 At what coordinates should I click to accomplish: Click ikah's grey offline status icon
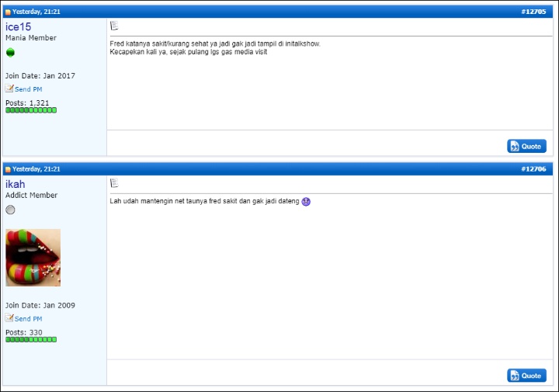pyautogui.click(x=10, y=210)
